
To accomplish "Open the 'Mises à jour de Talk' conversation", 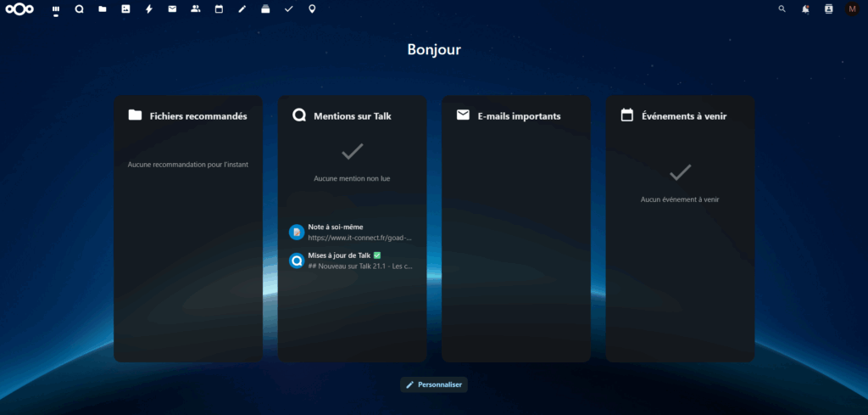I will click(352, 261).
